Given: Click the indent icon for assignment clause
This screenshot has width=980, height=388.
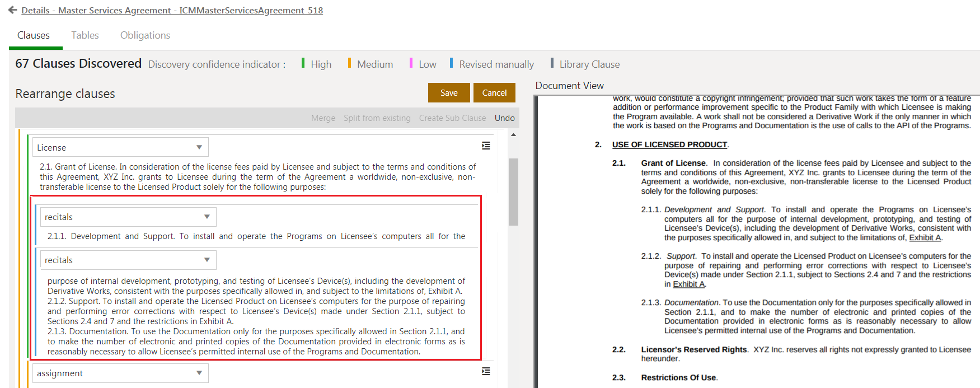Looking at the screenshot, I should click(486, 371).
